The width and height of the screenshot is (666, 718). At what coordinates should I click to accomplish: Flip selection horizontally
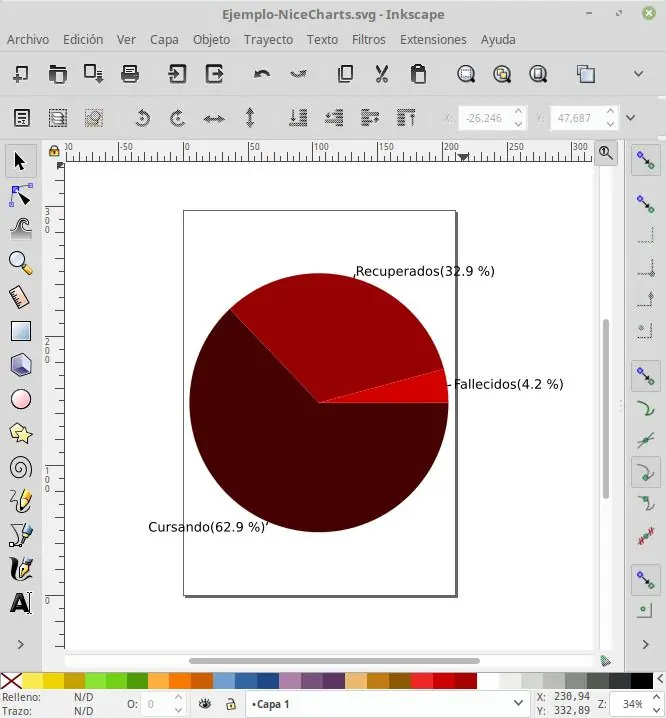[x=214, y=119]
